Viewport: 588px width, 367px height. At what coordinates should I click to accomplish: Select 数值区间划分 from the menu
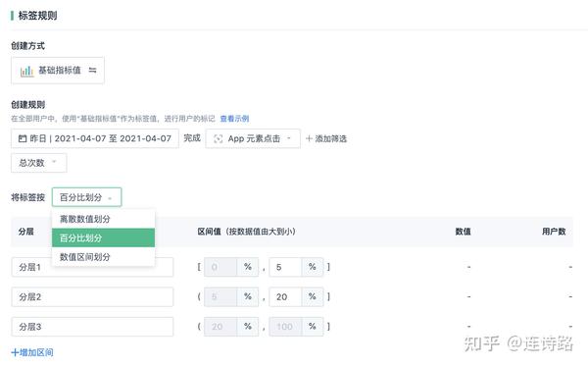(103, 257)
